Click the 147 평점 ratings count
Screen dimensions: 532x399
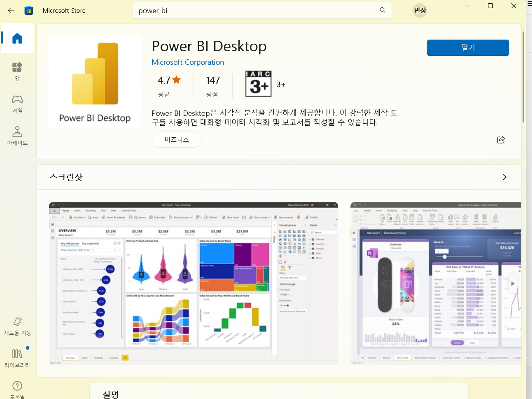coord(212,86)
